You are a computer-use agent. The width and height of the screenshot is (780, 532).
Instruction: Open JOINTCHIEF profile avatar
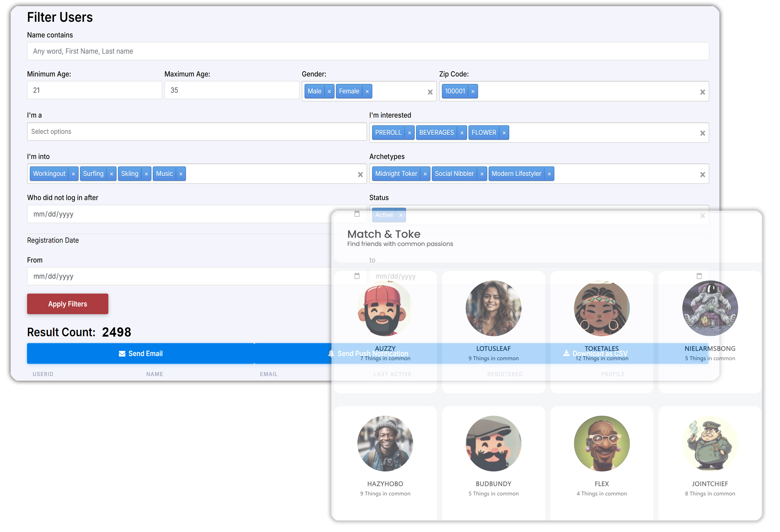(x=710, y=443)
